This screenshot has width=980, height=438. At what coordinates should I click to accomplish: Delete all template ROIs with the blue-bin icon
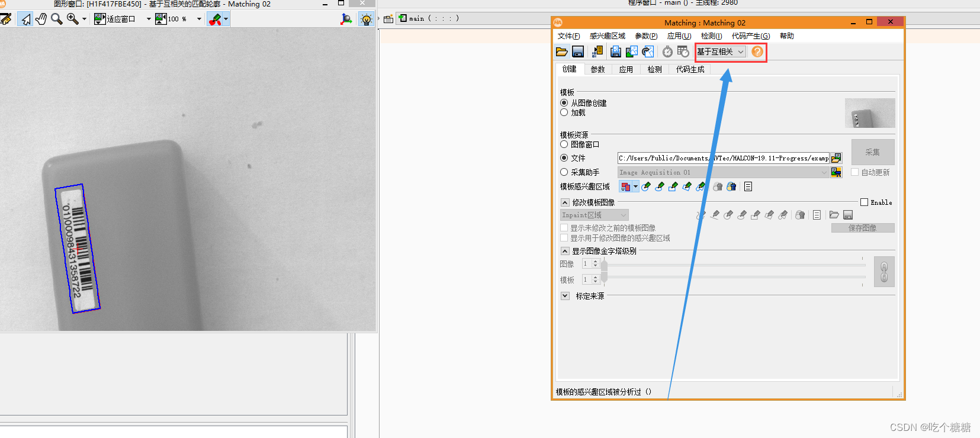732,186
